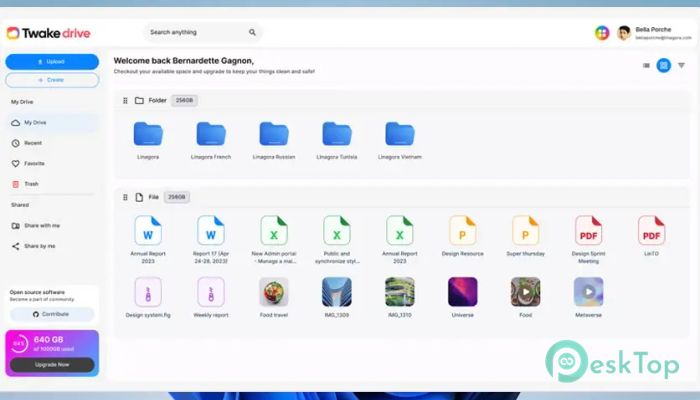Open the Annual Report 2023 Excel file
The height and width of the screenshot is (400, 700).
pos(400,230)
